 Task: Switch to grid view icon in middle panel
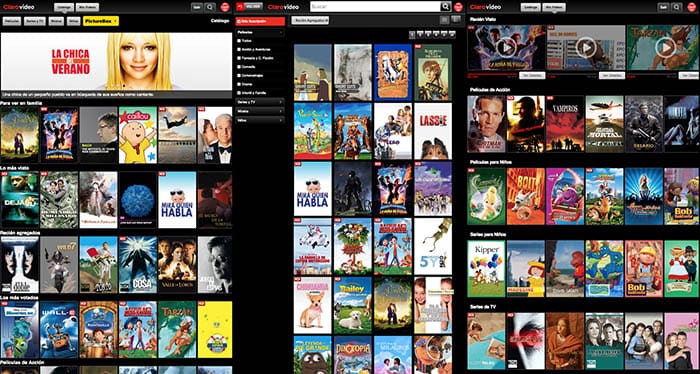click(456, 19)
